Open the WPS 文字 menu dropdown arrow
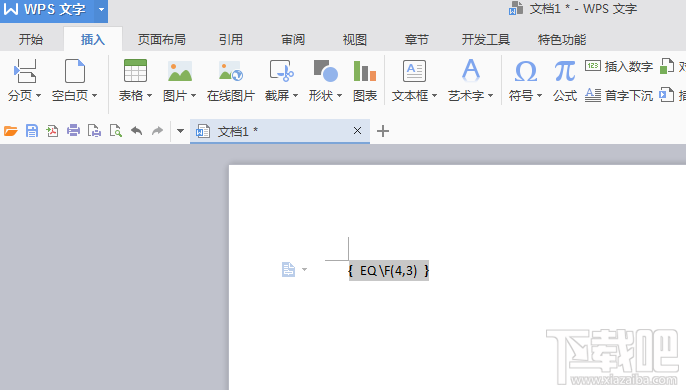 (x=102, y=9)
